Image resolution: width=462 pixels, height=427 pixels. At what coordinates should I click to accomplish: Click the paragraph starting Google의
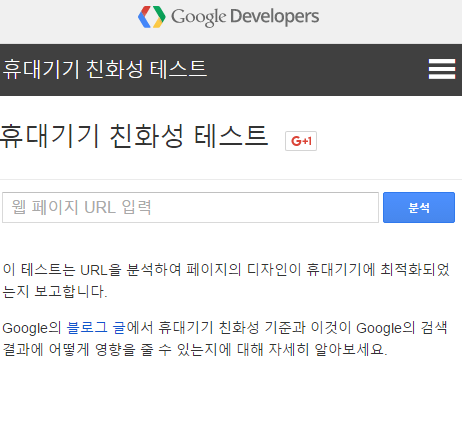[x=225, y=339]
